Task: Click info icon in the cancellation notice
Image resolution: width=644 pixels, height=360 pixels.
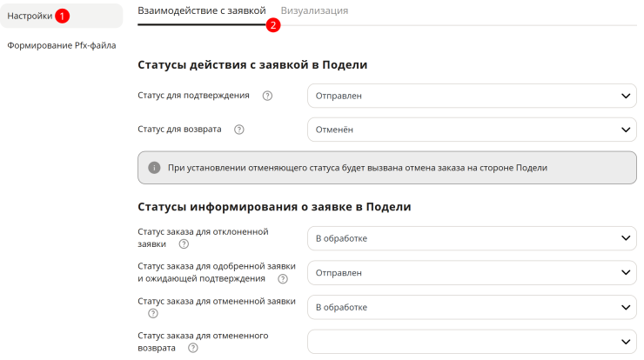Action: click(x=154, y=168)
